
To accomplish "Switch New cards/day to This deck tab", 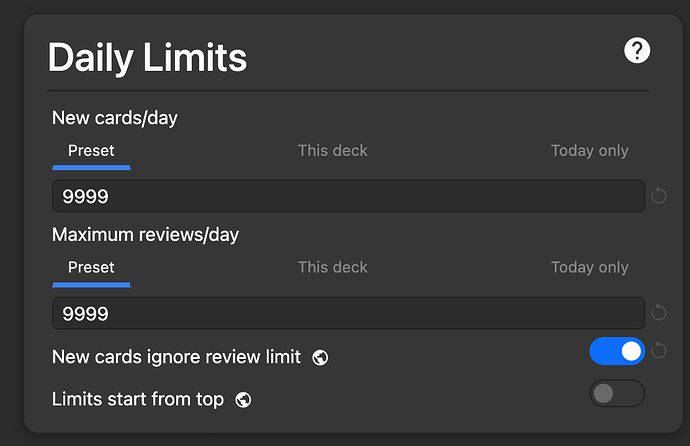I will click(x=333, y=151).
